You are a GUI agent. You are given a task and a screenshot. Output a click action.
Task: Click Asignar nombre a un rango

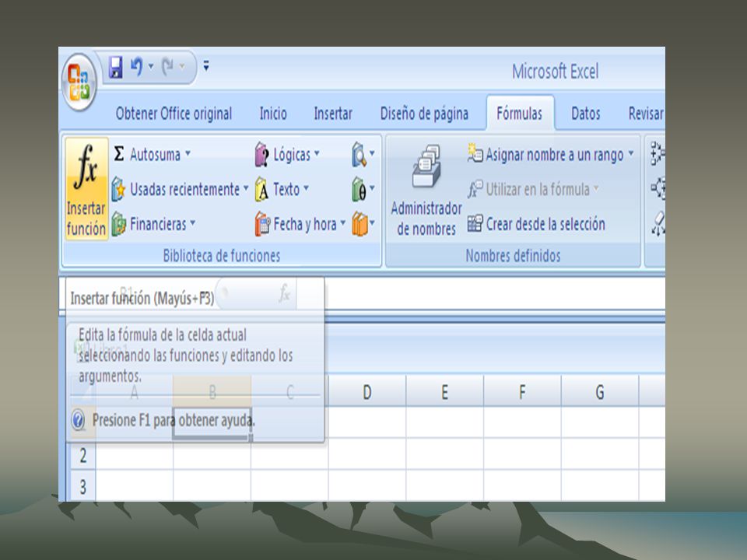click(545, 154)
